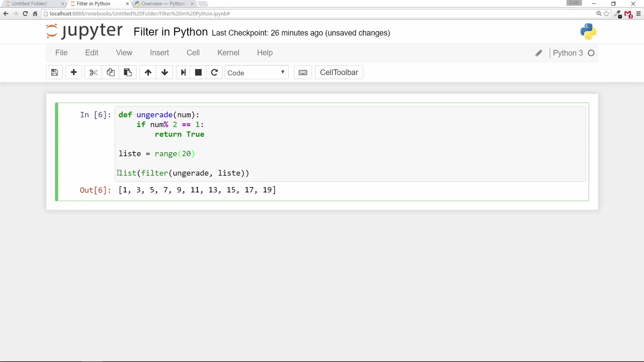Open the browser zoom magnifier icon
The width and height of the screenshot is (644, 362).
[x=599, y=14]
